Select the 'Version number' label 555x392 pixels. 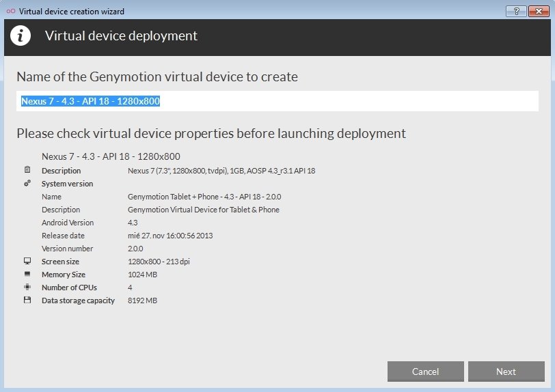pyautogui.click(x=67, y=249)
